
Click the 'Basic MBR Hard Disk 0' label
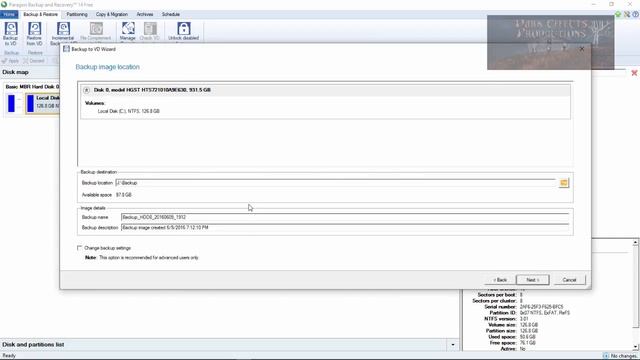[32, 87]
